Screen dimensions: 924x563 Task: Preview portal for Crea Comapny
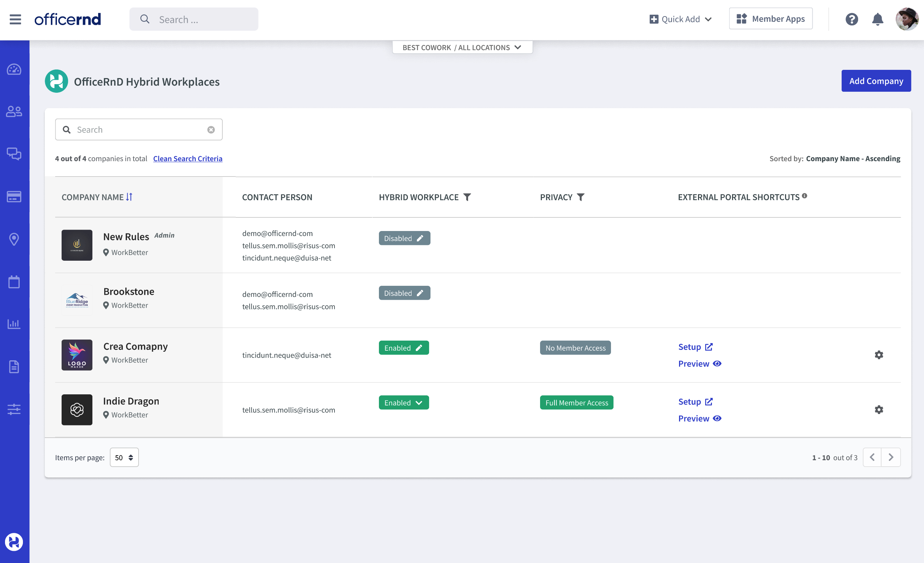[x=700, y=364]
